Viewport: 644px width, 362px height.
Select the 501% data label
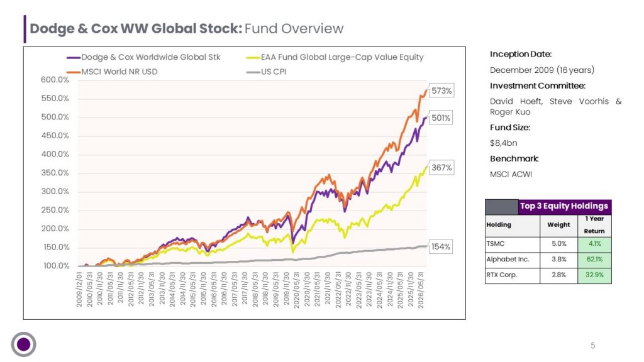click(441, 118)
